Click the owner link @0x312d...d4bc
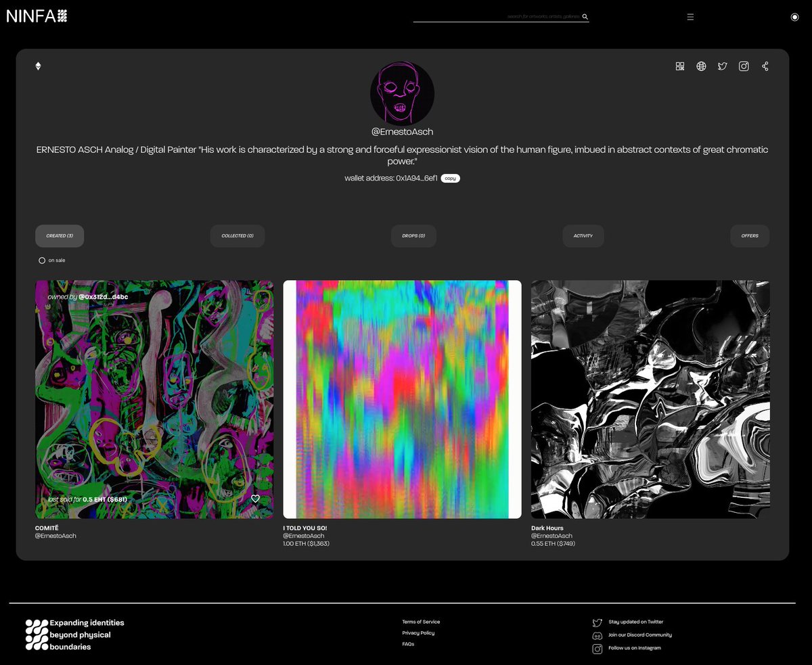 pos(103,297)
